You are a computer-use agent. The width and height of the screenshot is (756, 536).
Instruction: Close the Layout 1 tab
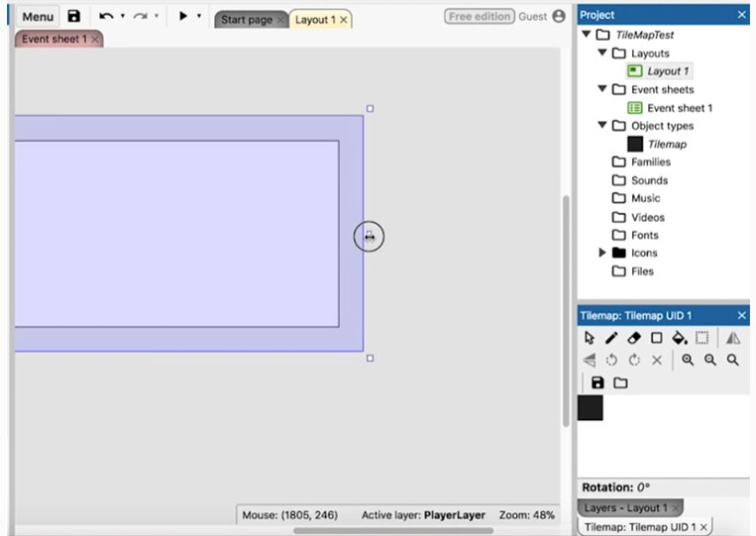tap(343, 20)
